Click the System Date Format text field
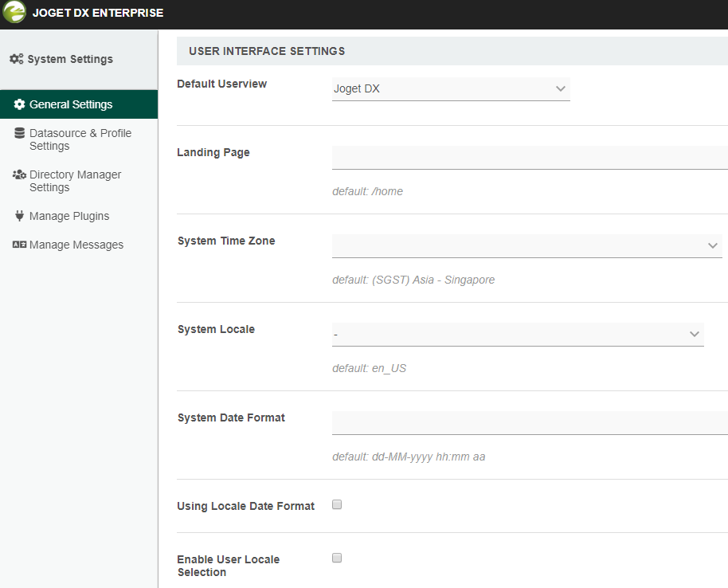Screen dimensions: 728x588 530,423
